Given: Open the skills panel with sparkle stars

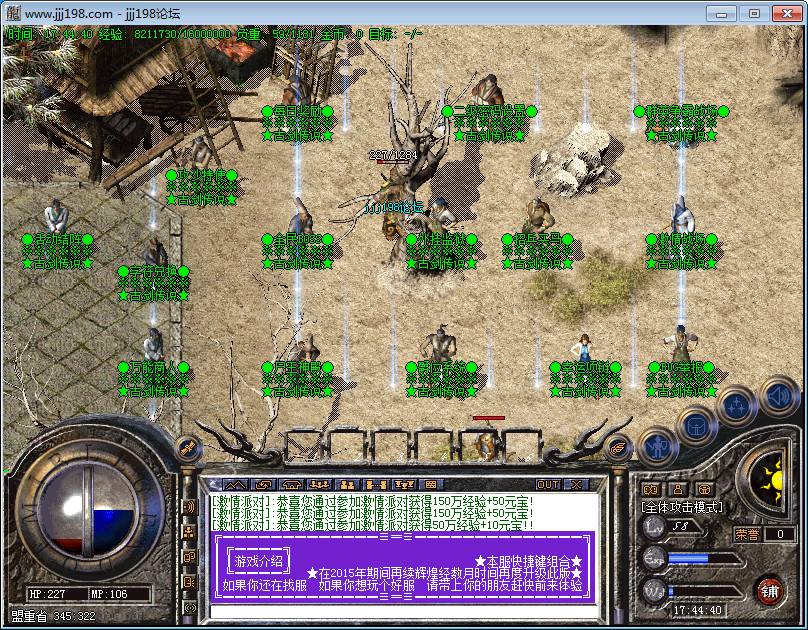Looking at the screenshot, I should (x=737, y=406).
